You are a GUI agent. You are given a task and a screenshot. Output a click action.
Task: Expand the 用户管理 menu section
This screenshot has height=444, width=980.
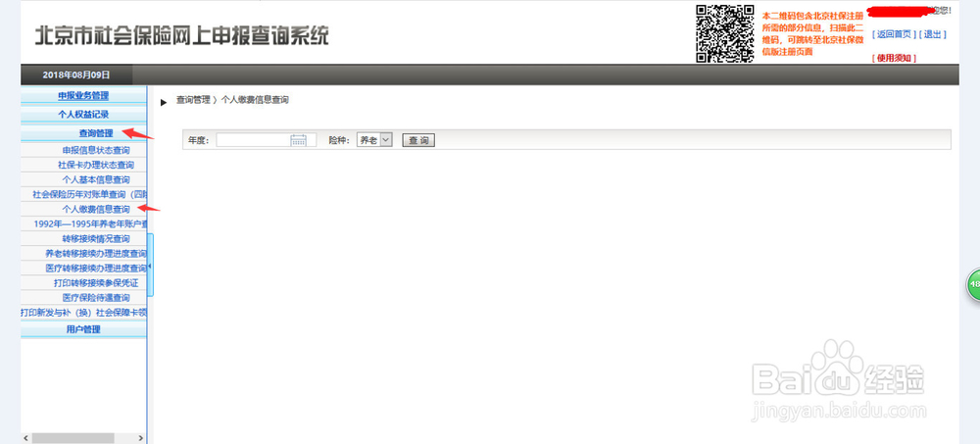(x=83, y=329)
